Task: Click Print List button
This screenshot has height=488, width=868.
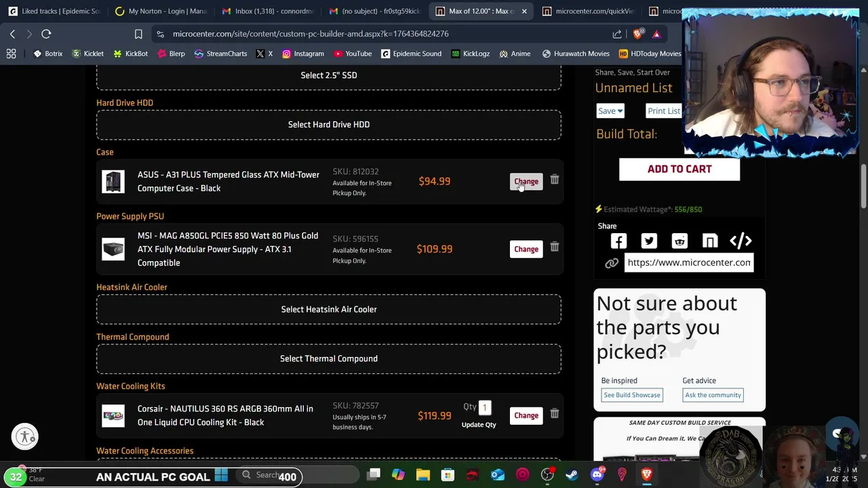Action: point(663,111)
